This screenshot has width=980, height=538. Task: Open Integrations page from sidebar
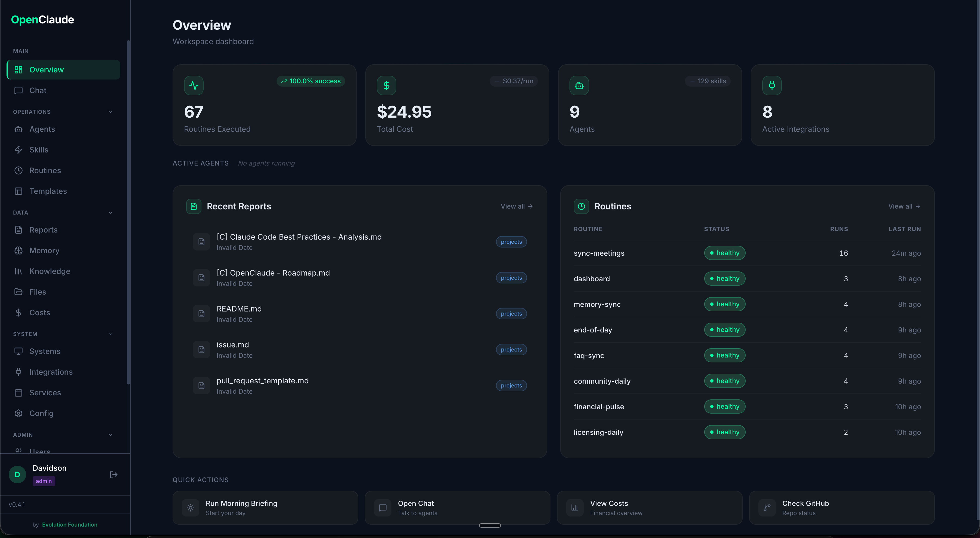(51, 372)
